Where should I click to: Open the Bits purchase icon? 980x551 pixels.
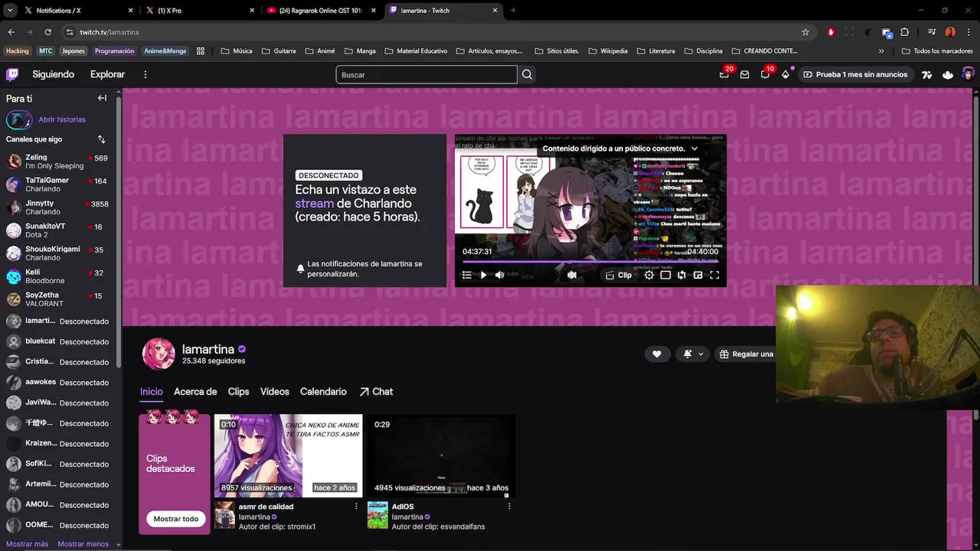pos(786,74)
